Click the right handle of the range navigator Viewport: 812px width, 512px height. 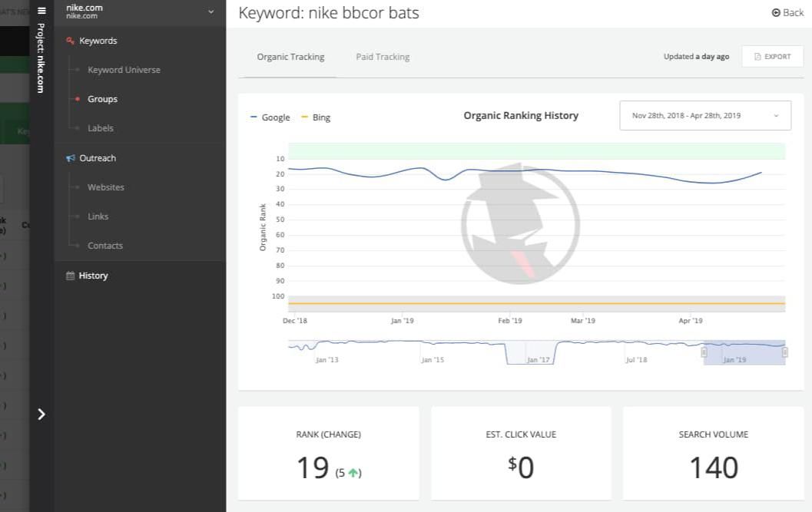785,352
